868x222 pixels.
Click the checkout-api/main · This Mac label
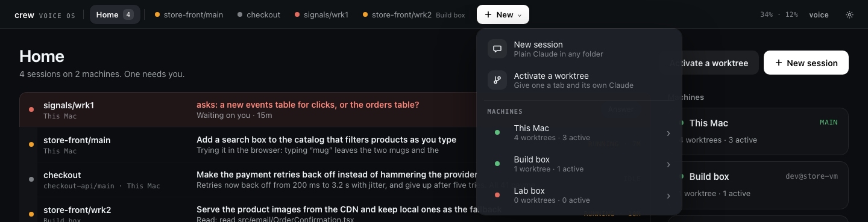coord(102,186)
